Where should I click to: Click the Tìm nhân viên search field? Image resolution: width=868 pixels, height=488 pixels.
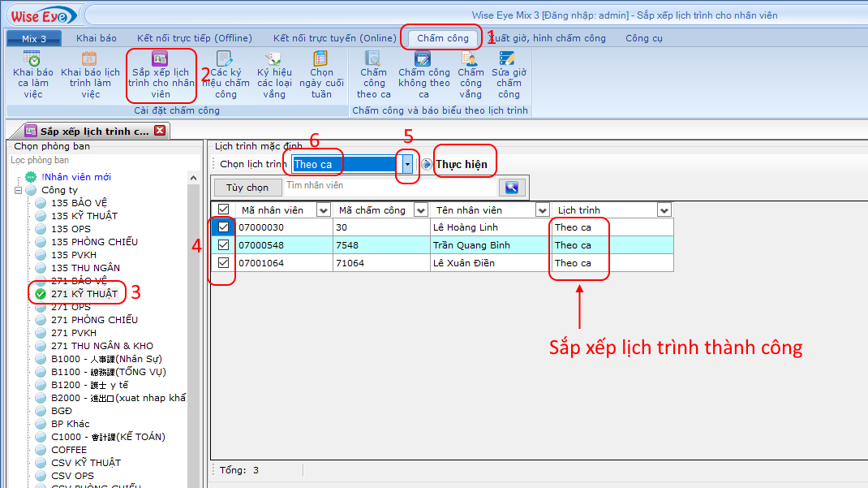[x=389, y=187]
